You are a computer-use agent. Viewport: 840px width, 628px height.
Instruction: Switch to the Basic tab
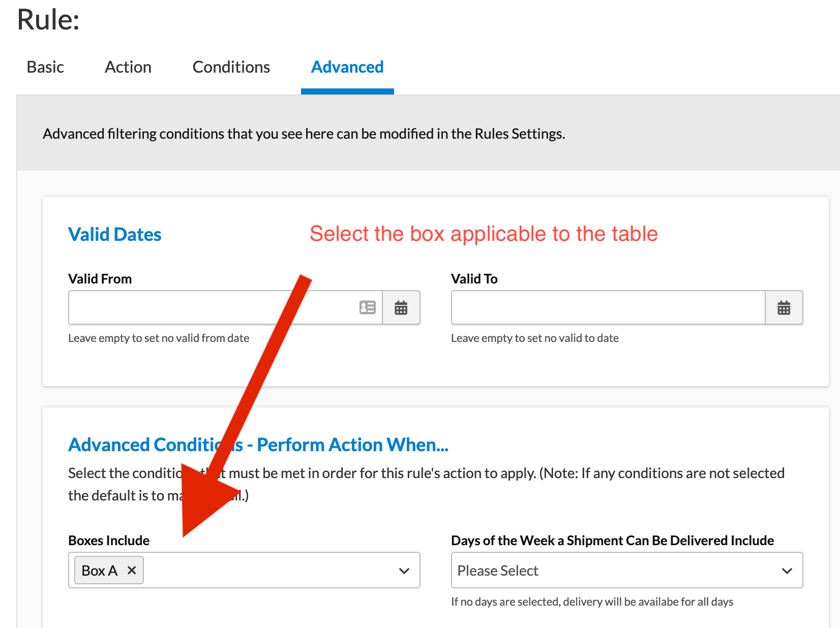coord(45,67)
